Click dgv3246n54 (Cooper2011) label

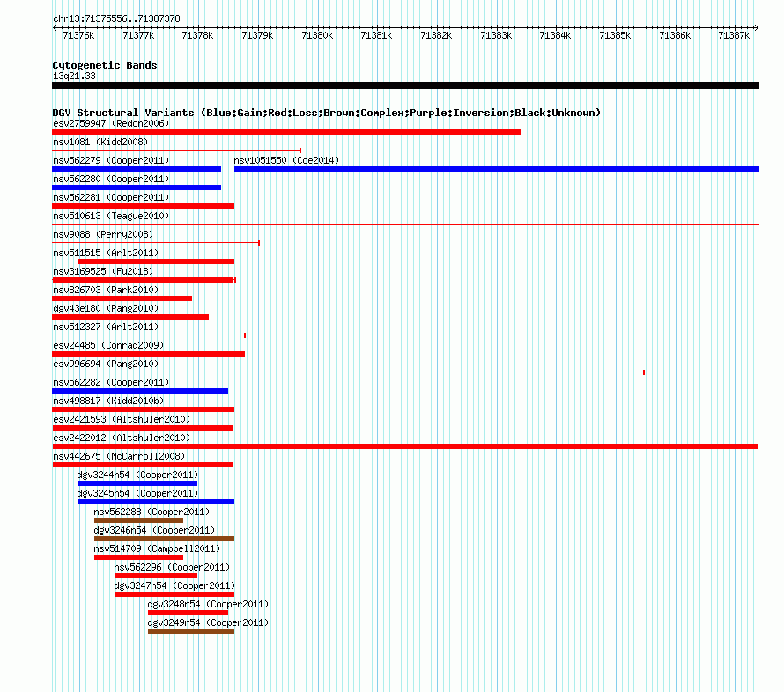coord(154,530)
